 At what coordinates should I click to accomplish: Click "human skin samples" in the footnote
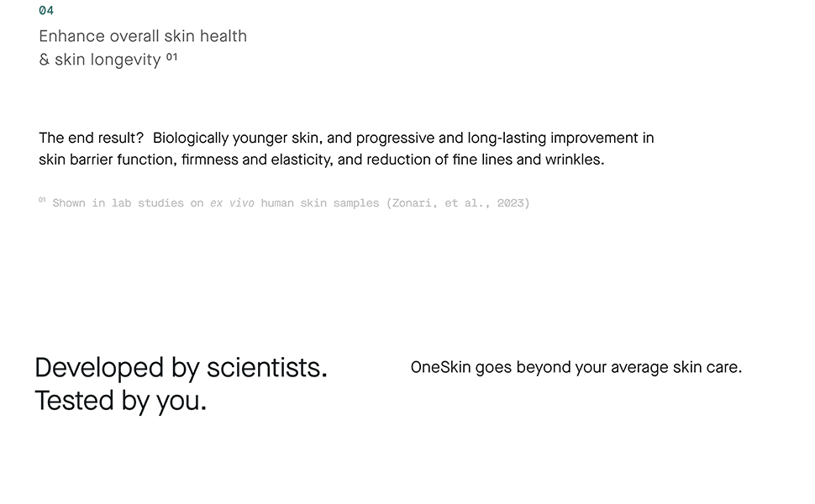coord(319,203)
